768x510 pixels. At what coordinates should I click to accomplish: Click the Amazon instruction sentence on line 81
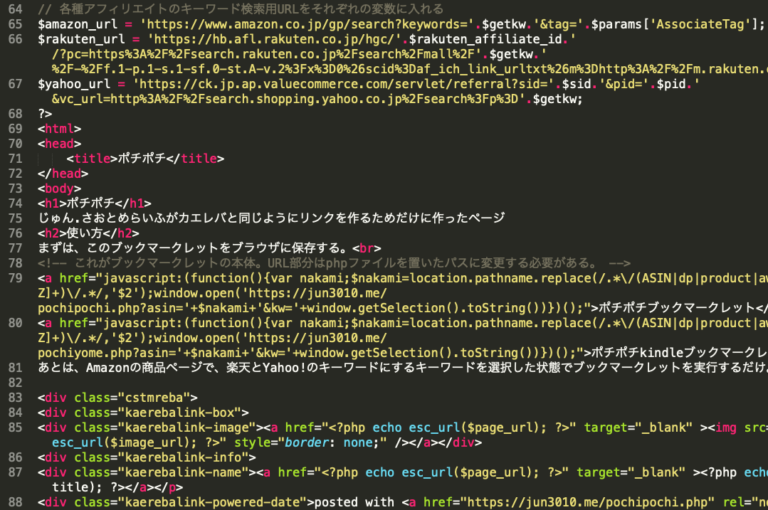point(403,368)
